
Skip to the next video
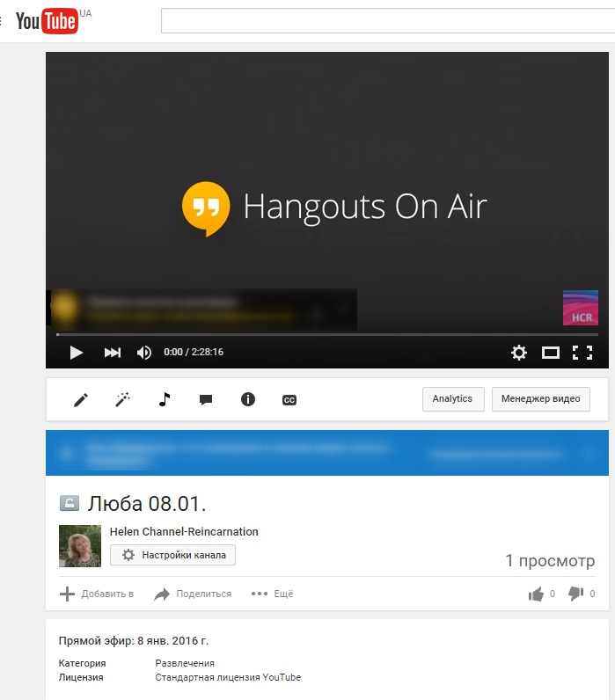point(113,353)
